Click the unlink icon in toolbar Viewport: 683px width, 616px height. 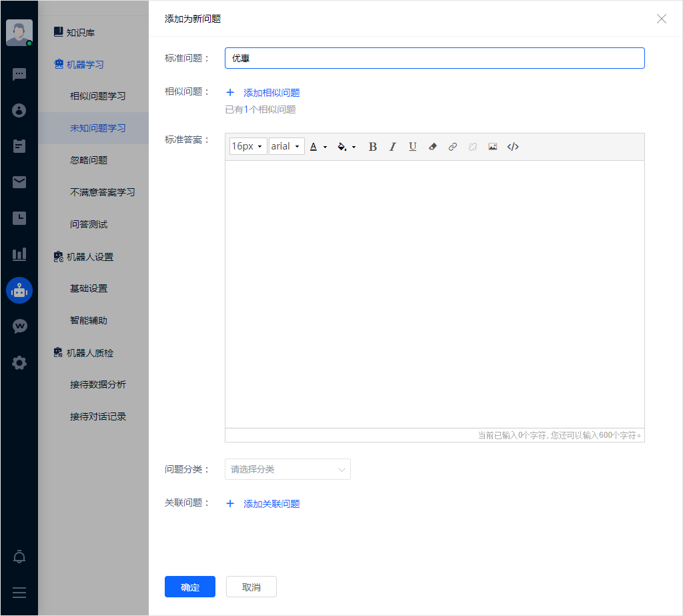(x=473, y=147)
